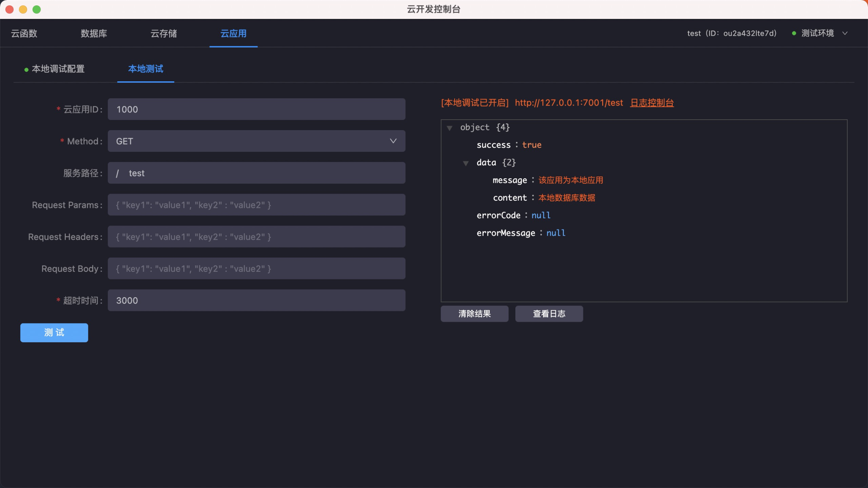Viewport: 868px width, 488px height.
Task: Run the test with 测试 button
Action: pyautogui.click(x=54, y=333)
